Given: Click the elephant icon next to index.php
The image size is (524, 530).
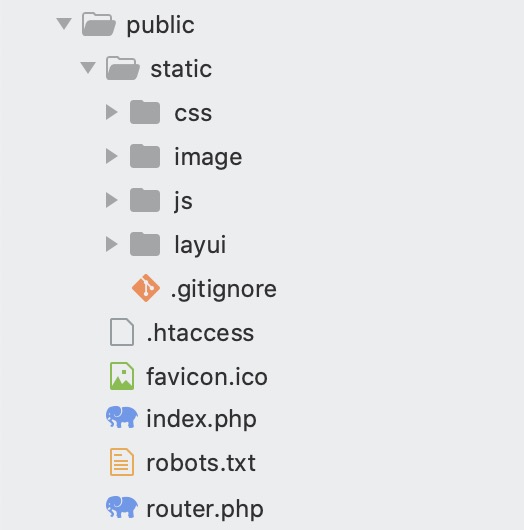Looking at the screenshot, I should click(122, 417).
